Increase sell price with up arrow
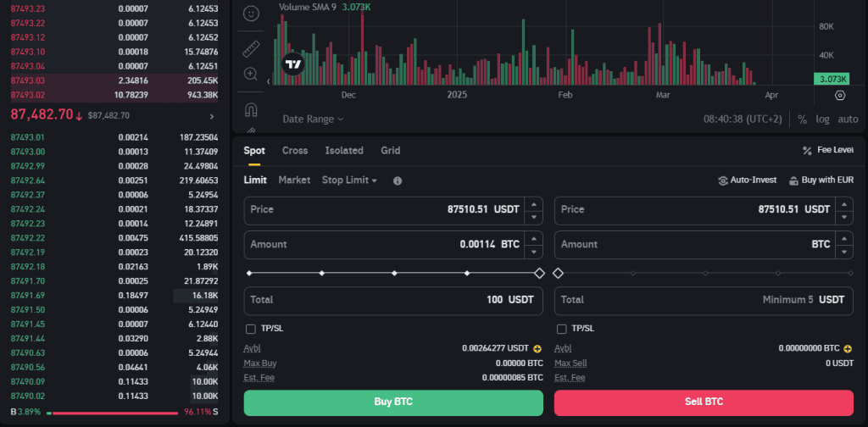The image size is (868, 427). click(843, 204)
